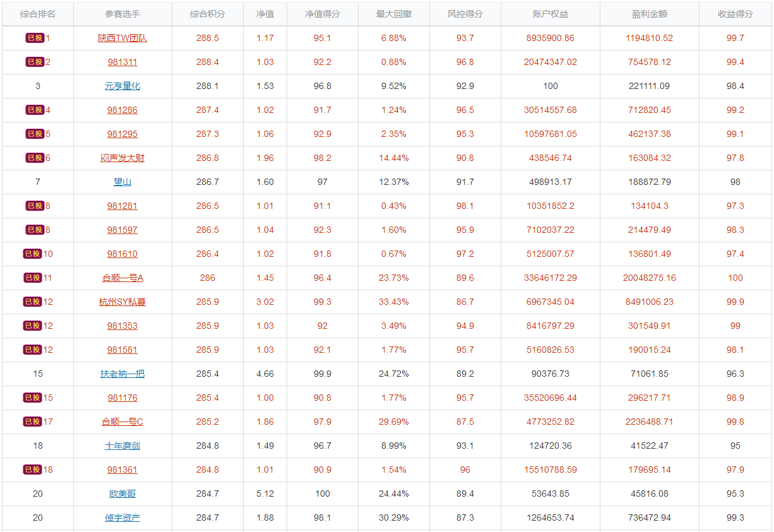The height and width of the screenshot is (532, 774).
Task: Open the 元亨量化 contestant link
Action: point(122,86)
